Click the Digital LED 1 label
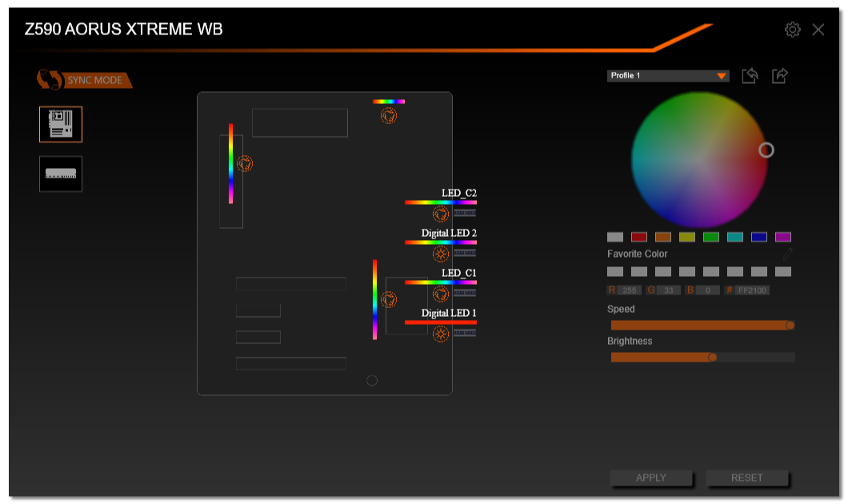 [449, 313]
